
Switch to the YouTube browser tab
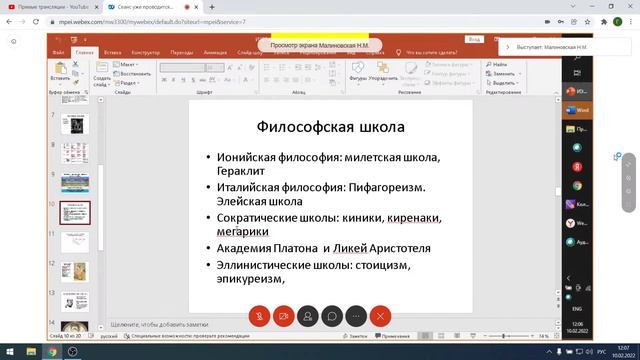[53, 7]
